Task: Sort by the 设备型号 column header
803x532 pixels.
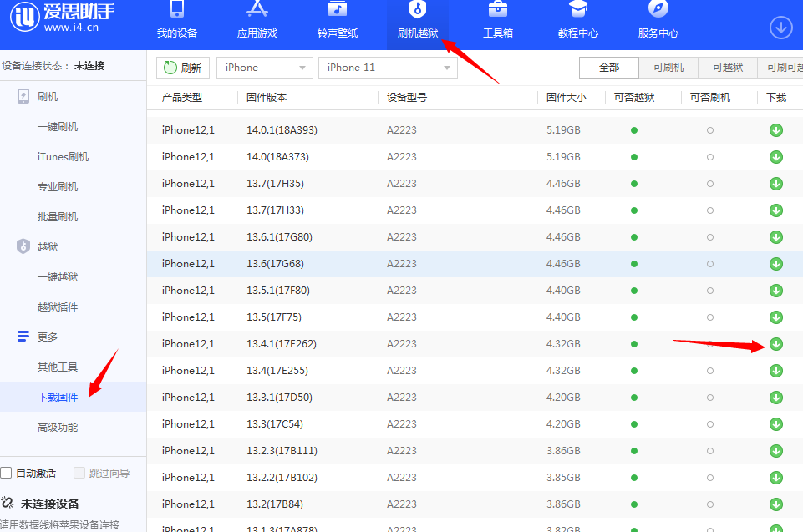Action: (x=407, y=97)
